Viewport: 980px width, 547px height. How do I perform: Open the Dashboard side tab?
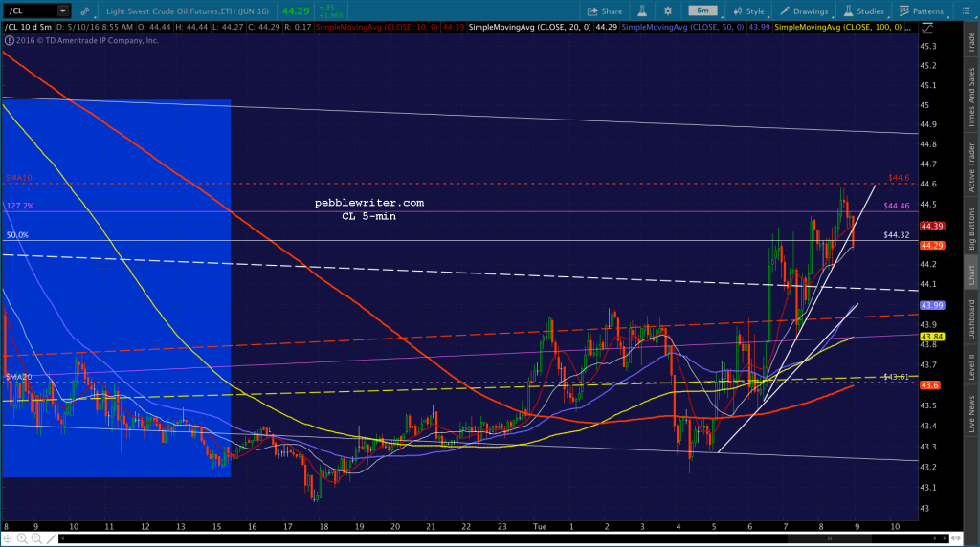971,319
